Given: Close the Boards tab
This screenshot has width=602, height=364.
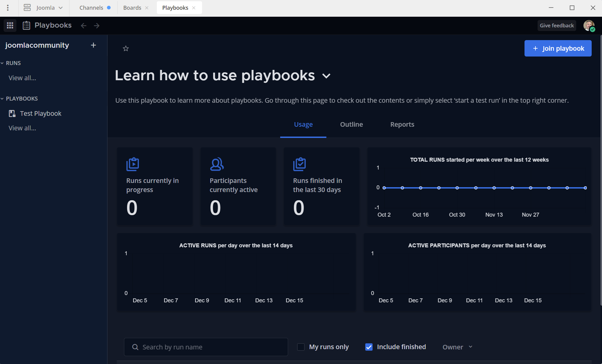Looking at the screenshot, I should (x=147, y=8).
